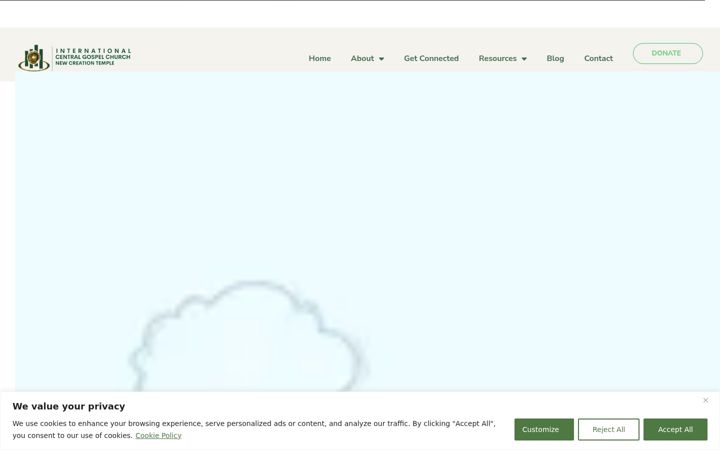The image size is (720, 450).
Task: Expand the Resources dropdown arrow
Action: 524,59
